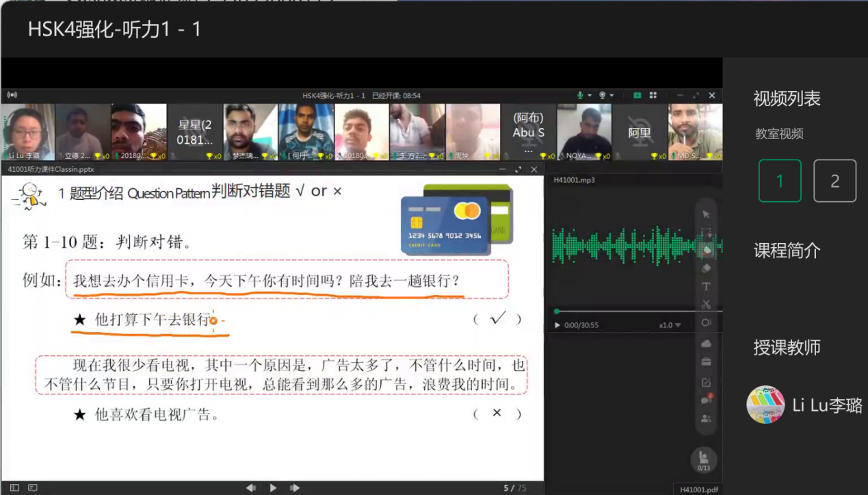Viewport: 868px width, 495px height.
Task: Select the arrow pointer tool
Action: tap(706, 214)
